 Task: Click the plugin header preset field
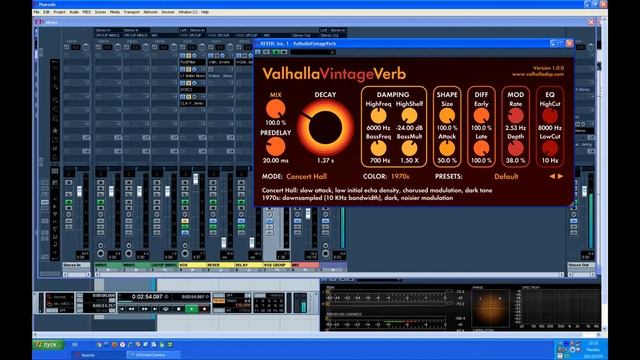(313, 52)
